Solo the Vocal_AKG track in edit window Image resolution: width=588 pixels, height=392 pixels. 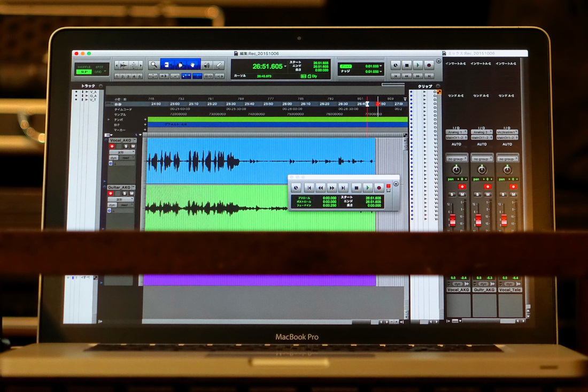(x=126, y=147)
